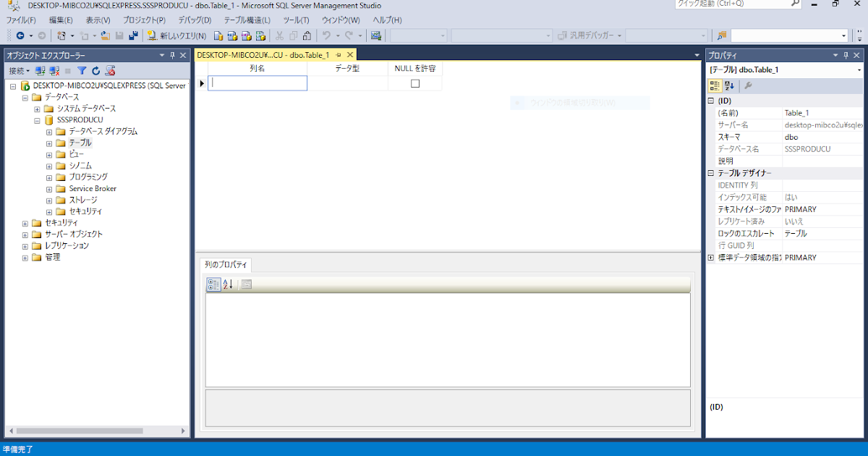Image resolution: width=868 pixels, height=456 pixels.
Task: Expand the データベース ダイアグラム node
Action: pyautogui.click(x=49, y=132)
